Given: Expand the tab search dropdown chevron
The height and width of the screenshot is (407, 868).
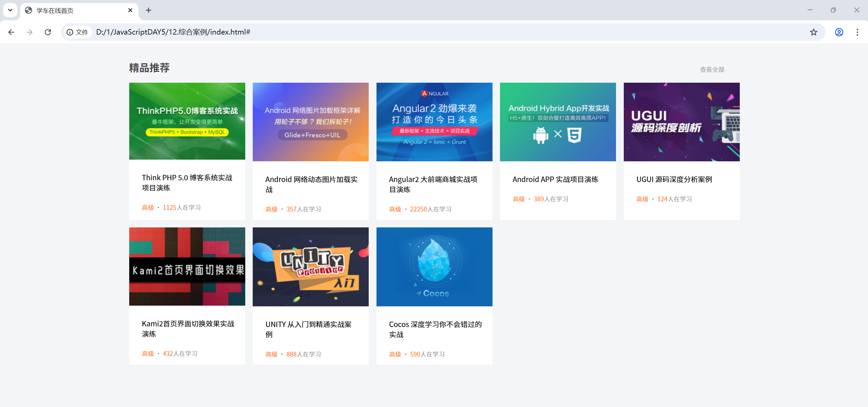Looking at the screenshot, I should click(x=10, y=10).
